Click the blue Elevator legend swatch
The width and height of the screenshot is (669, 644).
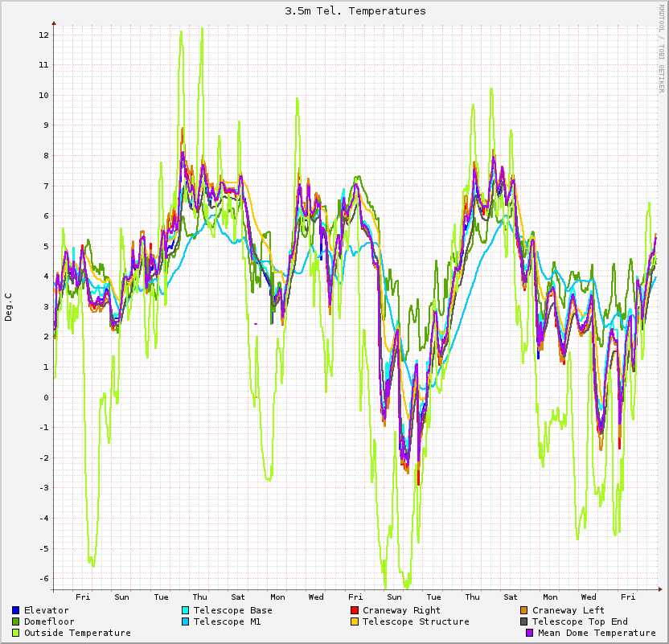point(16,610)
